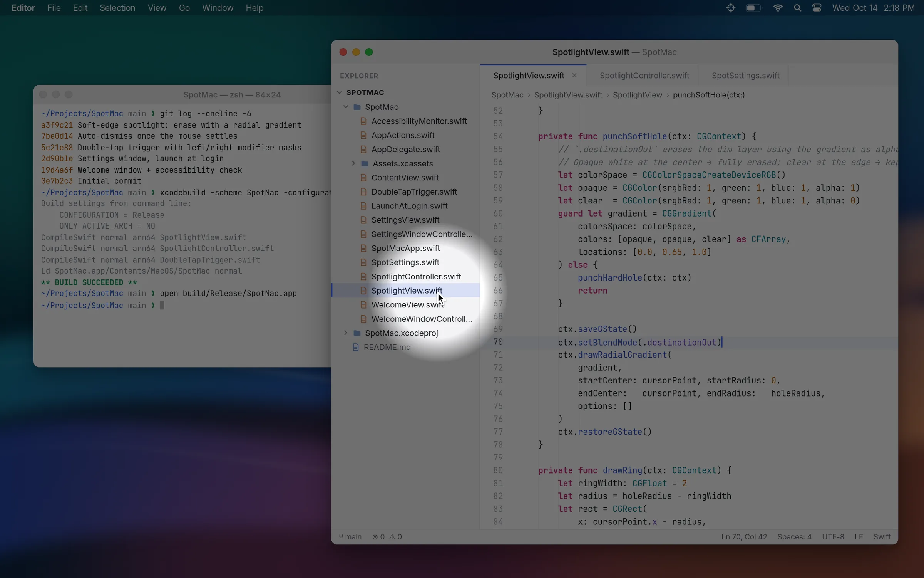
Task: Click the git branch main indicator
Action: point(350,537)
